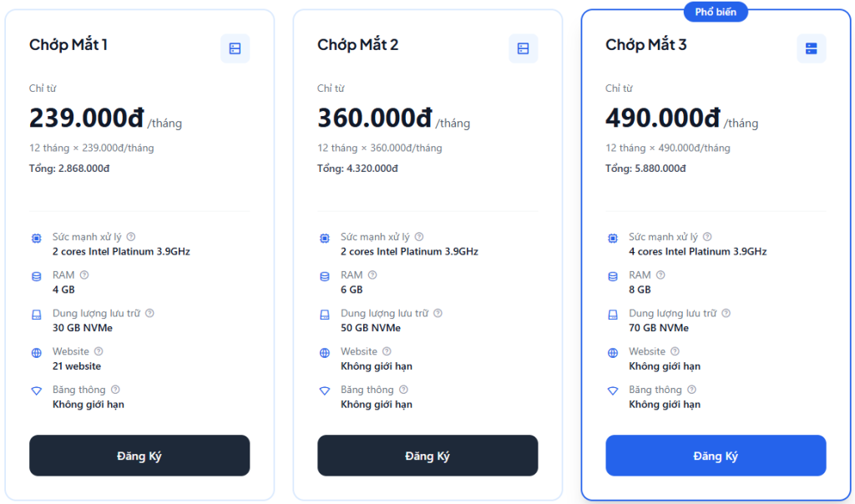
Task: Click bandwidth wifi icon in Chớp Mắt 3
Action: tap(613, 391)
